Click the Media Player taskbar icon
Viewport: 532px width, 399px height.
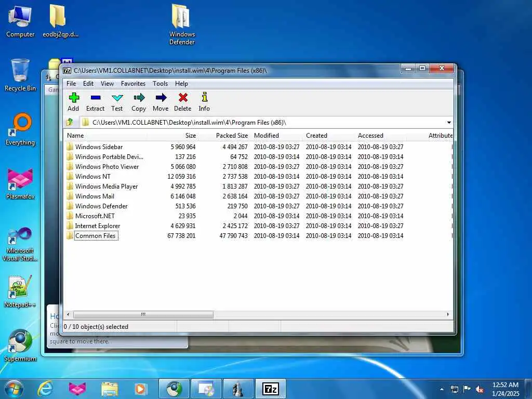click(140, 389)
